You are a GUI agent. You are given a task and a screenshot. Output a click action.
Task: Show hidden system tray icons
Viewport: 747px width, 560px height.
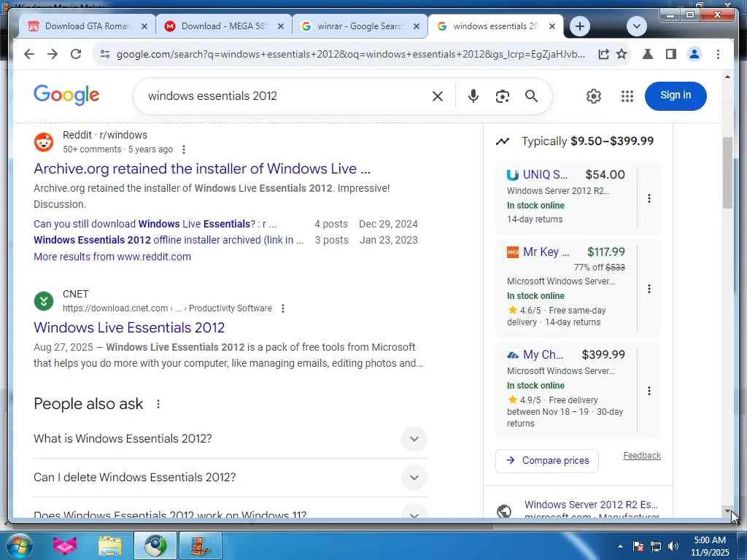pos(620,546)
